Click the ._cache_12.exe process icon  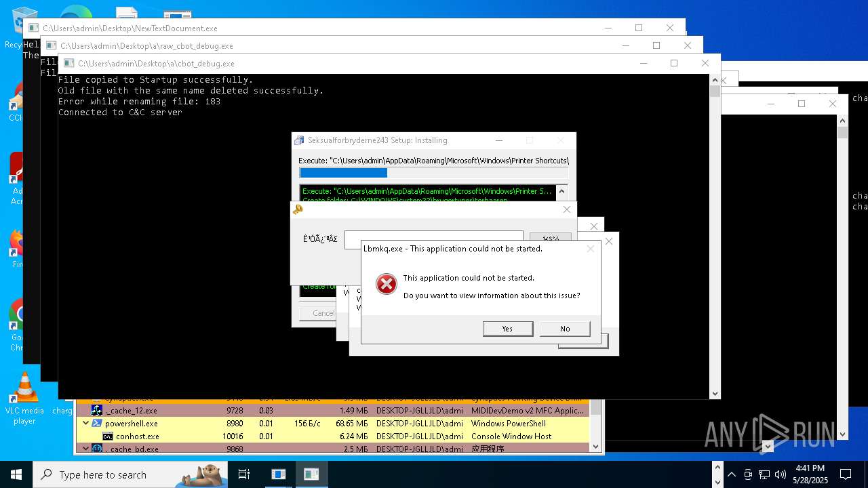(97, 410)
